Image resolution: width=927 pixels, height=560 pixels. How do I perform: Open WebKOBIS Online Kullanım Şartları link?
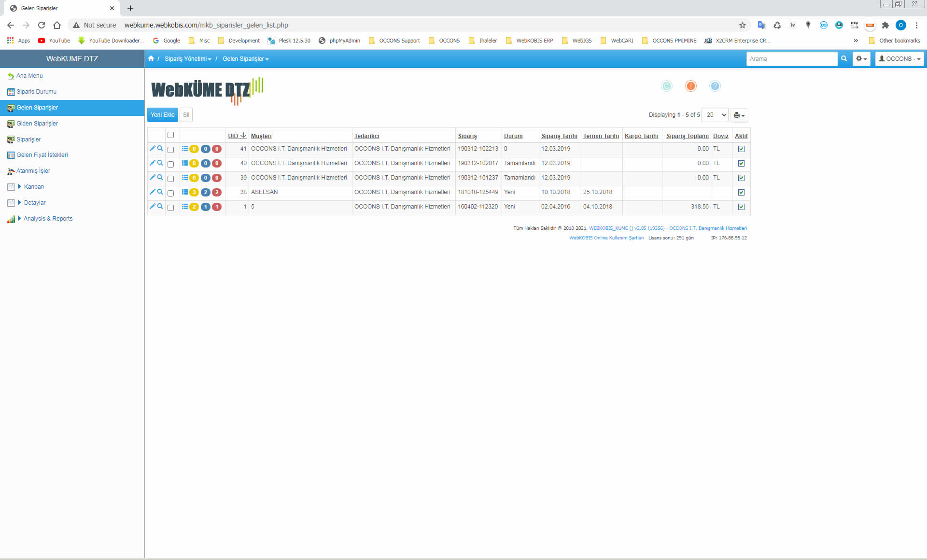606,238
